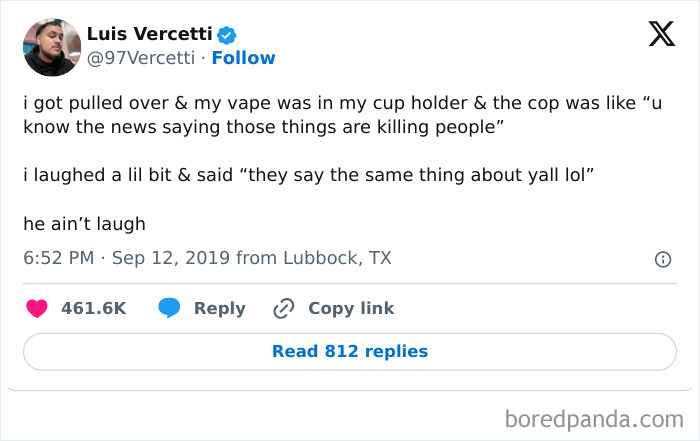
Task: Open Luis Vercetti's profile picture
Action: coord(51,47)
